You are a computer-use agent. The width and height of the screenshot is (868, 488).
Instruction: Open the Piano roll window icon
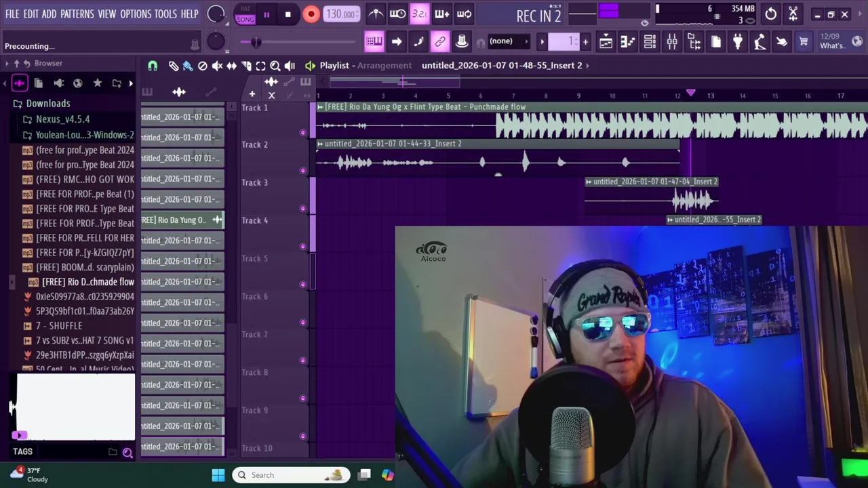tap(627, 42)
